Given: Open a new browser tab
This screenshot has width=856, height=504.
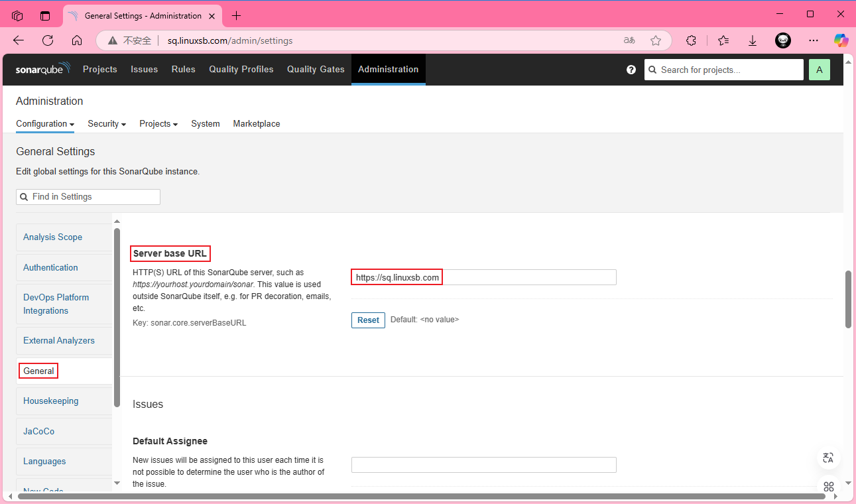Looking at the screenshot, I should pyautogui.click(x=236, y=15).
